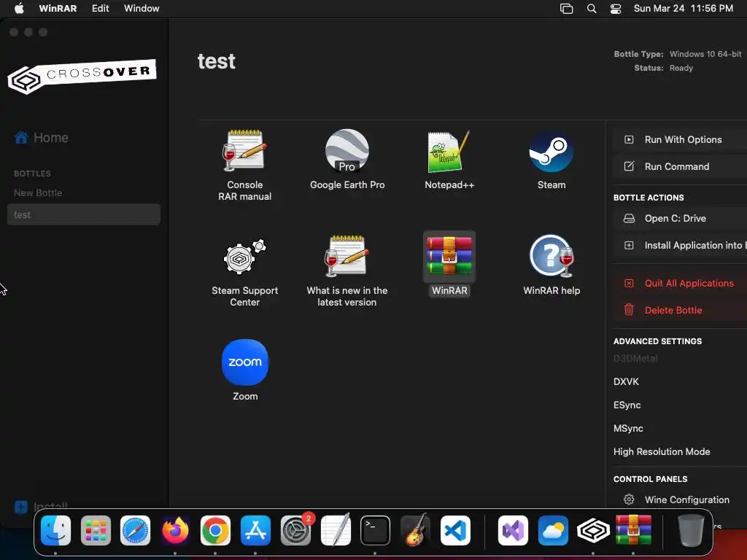Click Quit All Applications
This screenshot has height=560, width=747.
(x=680, y=284)
